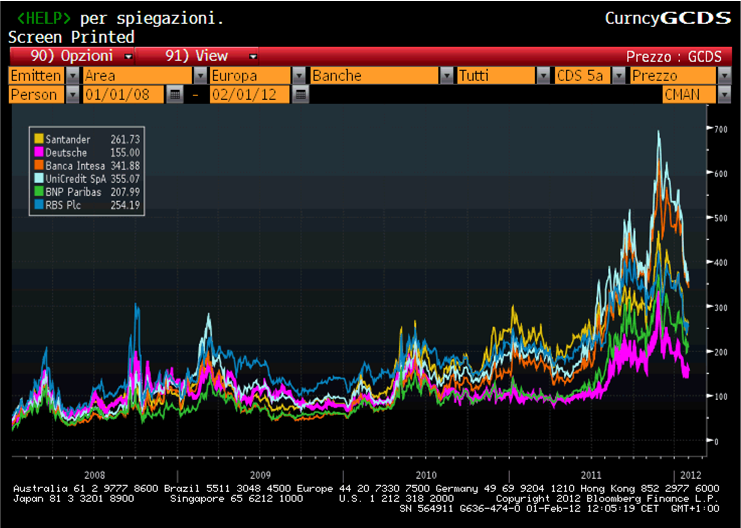Viewport: 741px width, 528px height.
Task: Click the 500 y-axis tick label
Action: pos(720,218)
